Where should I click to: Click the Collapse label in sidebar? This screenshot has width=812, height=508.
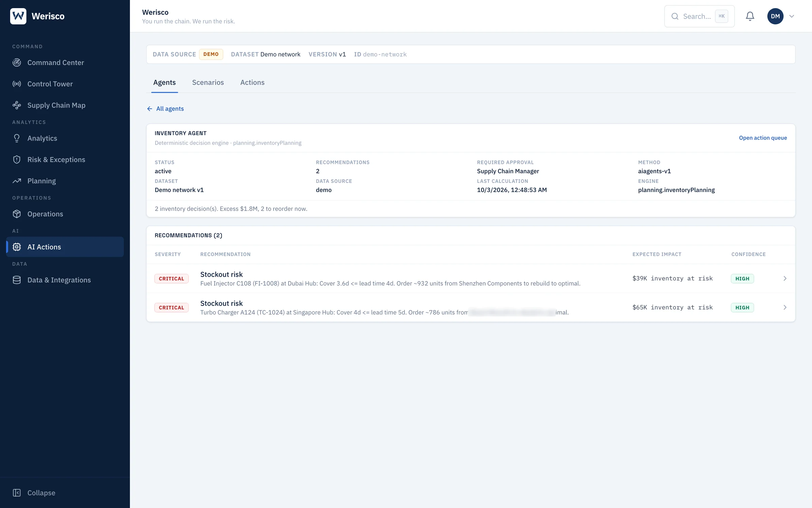(41, 493)
